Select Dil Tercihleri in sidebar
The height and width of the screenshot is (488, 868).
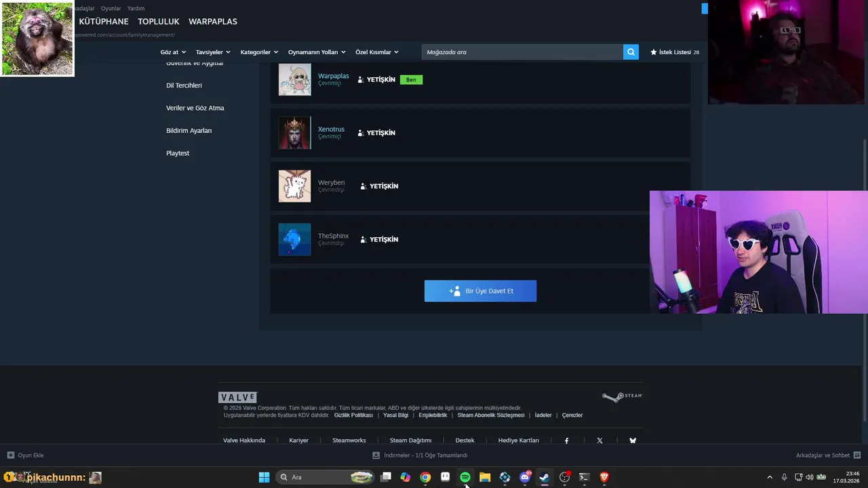(184, 85)
